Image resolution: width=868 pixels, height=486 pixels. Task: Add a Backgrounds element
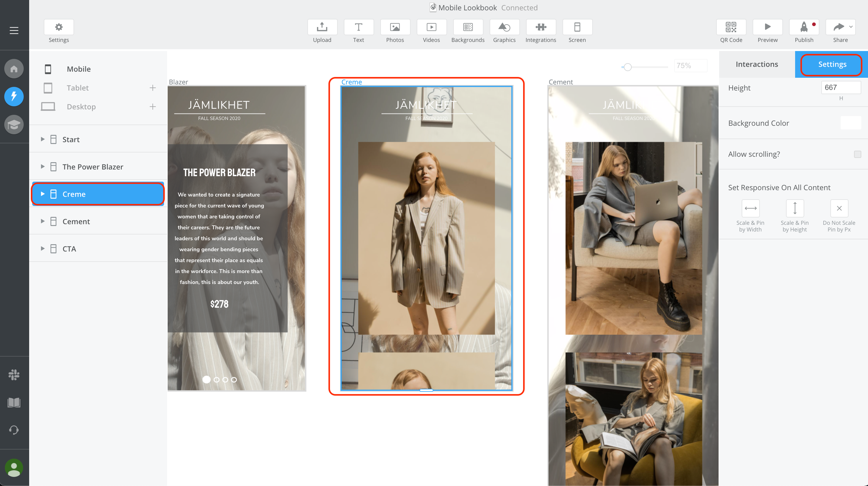pos(468,27)
